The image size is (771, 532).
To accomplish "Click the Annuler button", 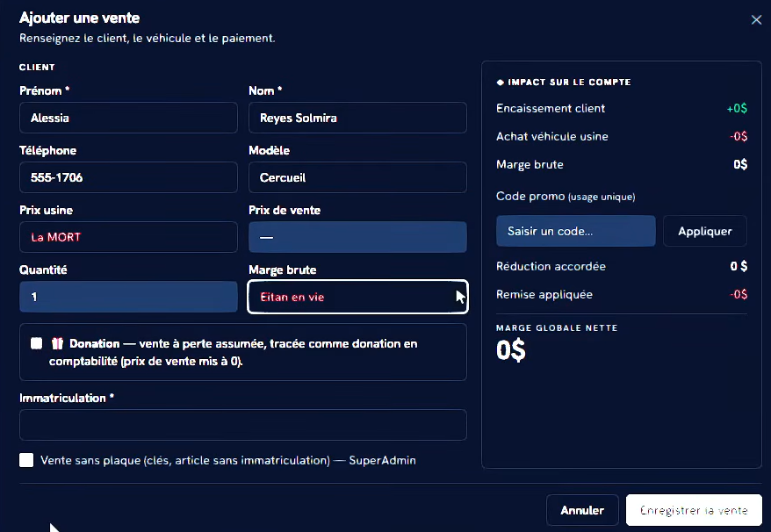I will pos(582,510).
